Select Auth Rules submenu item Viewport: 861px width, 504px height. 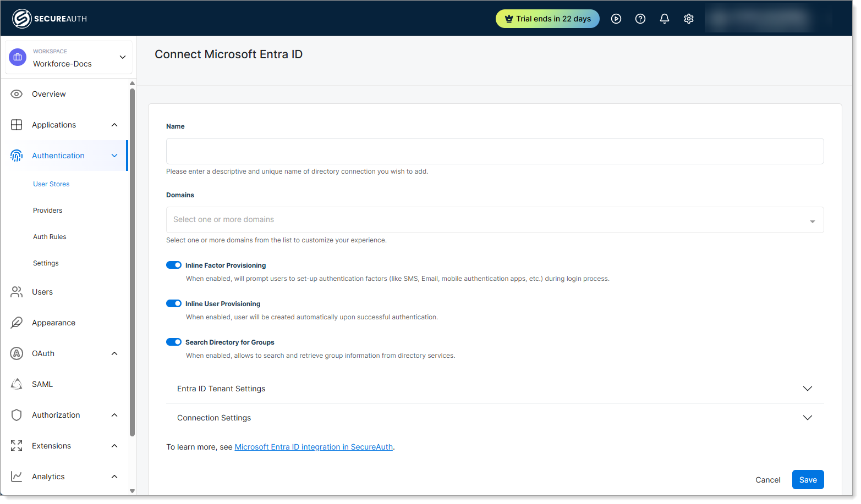(50, 237)
